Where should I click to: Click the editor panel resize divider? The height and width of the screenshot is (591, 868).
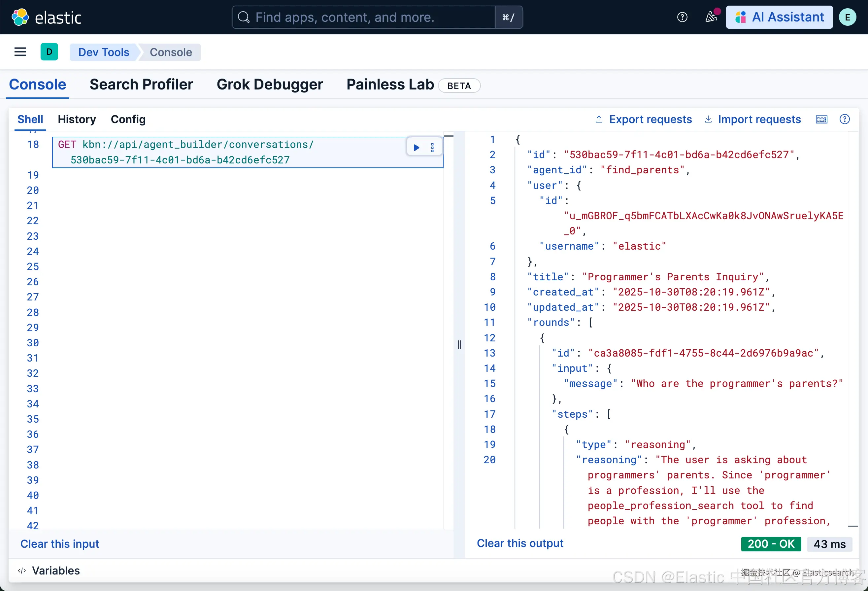tap(459, 344)
